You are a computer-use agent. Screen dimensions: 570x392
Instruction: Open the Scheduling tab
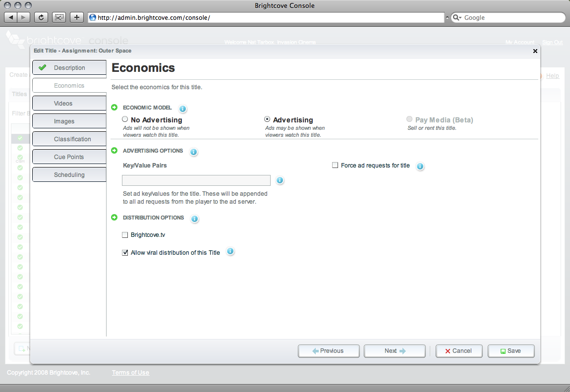pos(69,174)
